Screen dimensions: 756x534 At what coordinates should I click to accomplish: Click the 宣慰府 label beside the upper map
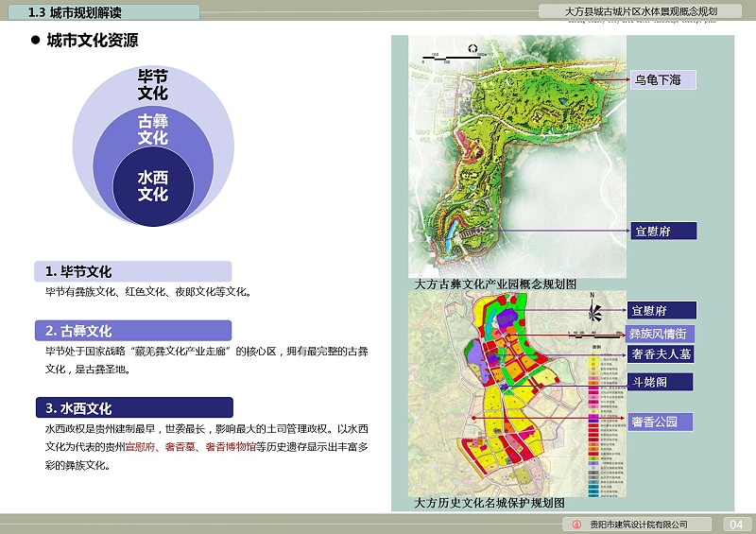point(662,231)
